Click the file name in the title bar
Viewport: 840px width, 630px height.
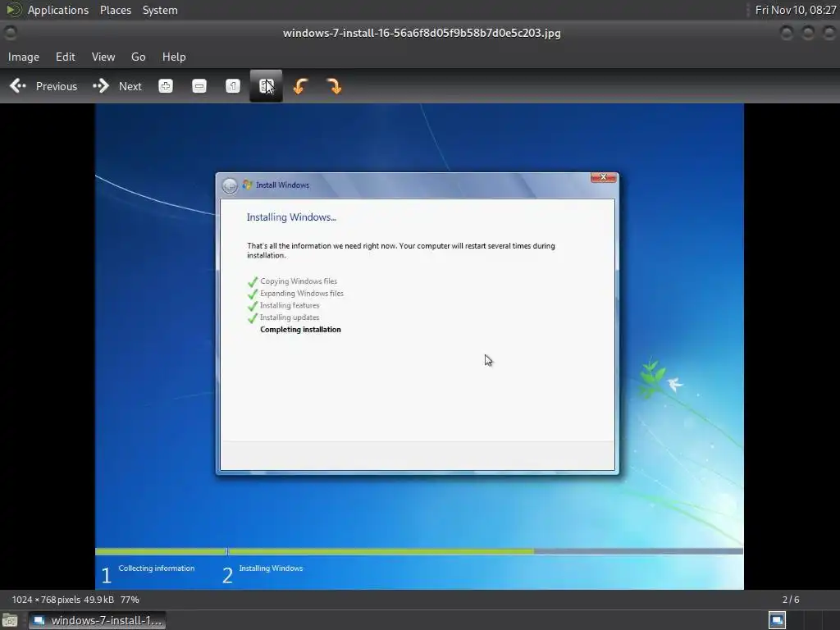tap(422, 33)
